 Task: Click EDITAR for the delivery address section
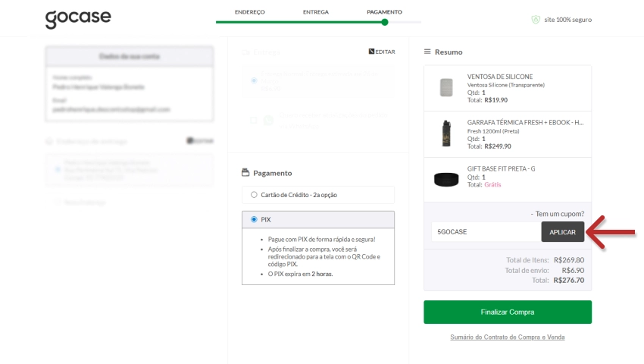tap(200, 140)
